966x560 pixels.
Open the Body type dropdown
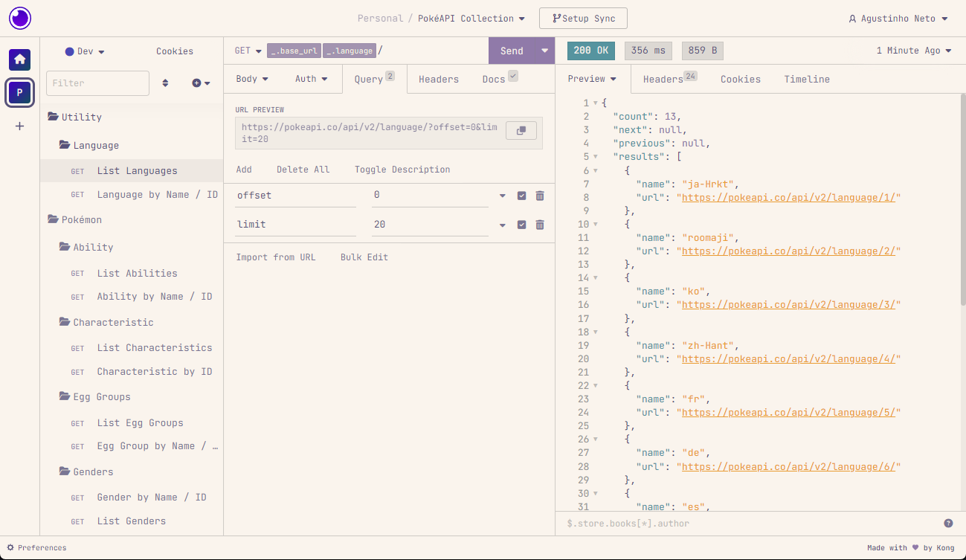coord(252,79)
